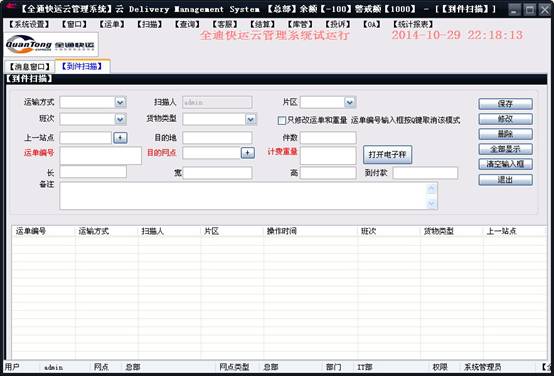Click the status bar user admin
Viewport: 554px width, 376px height.
click(54, 368)
